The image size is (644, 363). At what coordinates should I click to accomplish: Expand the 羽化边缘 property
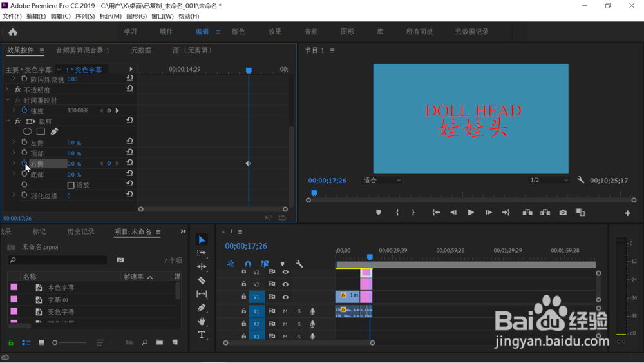coord(14,195)
